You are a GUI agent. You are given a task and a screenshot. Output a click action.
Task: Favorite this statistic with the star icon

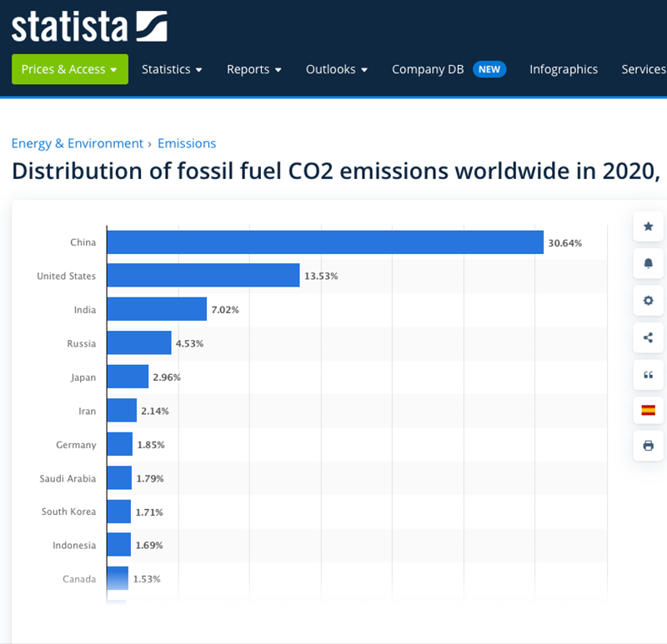pyautogui.click(x=648, y=226)
